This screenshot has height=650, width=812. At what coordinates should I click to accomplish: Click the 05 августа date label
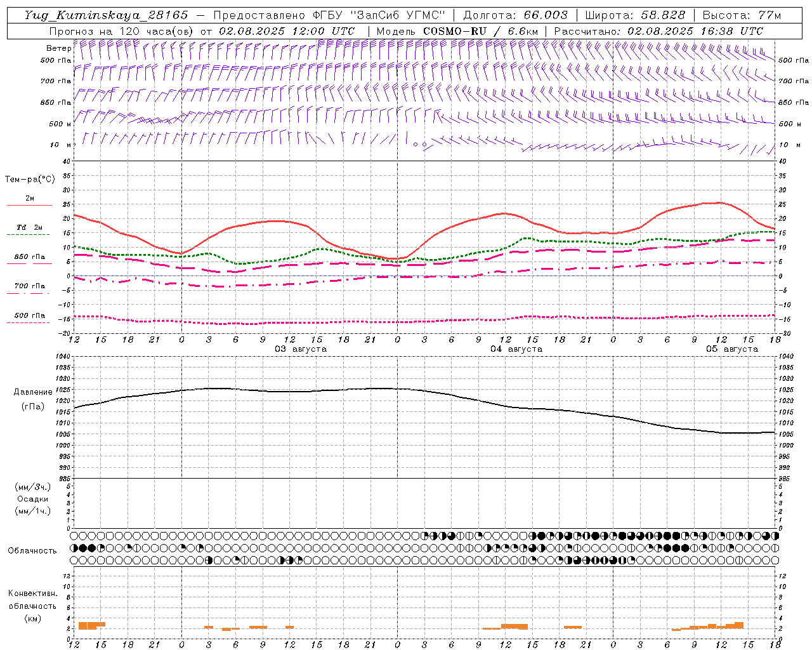coord(732,349)
